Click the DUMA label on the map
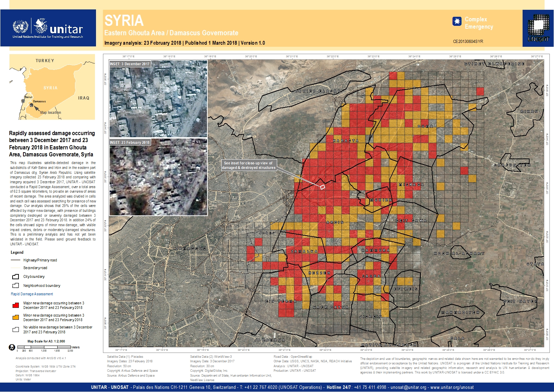Image resolution: width=554 pixels, height=392 pixels. [425, 126]
